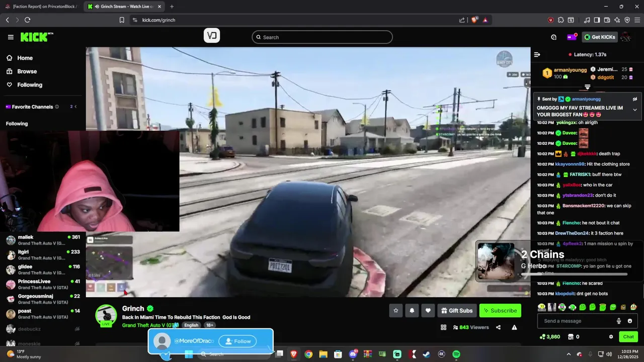This screenshot has height=362, width=644.
Task: Open the Following sidebar item
Action: (30, 85)
